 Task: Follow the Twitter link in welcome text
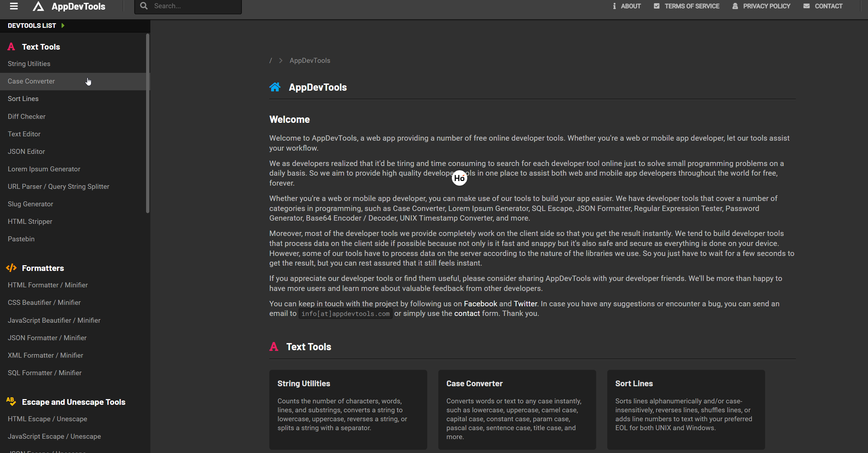[x=525, y=304]
